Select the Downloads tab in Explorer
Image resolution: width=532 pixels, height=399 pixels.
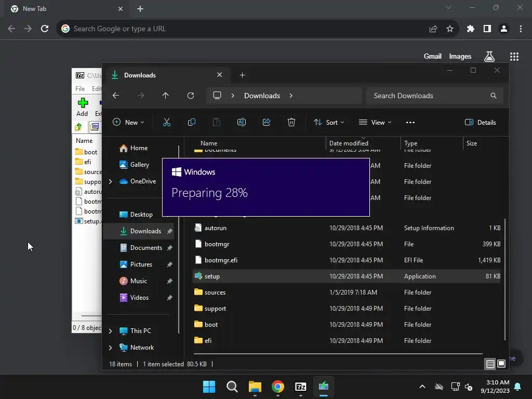pyautogui.click(x=166, y=75)
